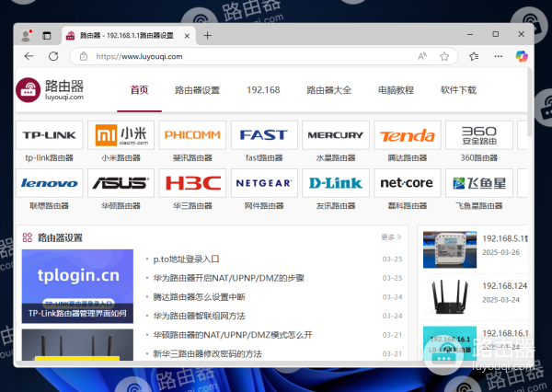Click the MERCURY brand logo

click(x=336, y=135)
